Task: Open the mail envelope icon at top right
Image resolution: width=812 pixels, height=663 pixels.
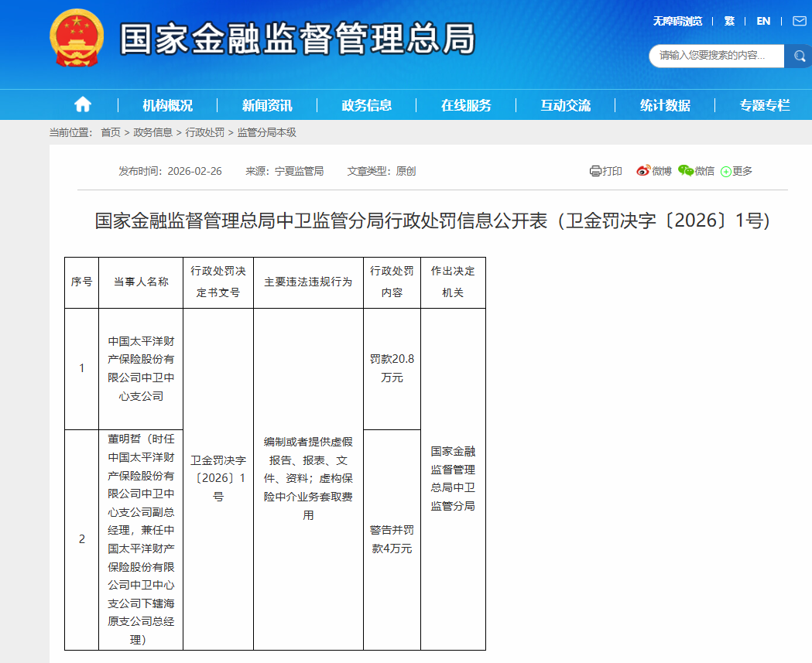Action: click(800, 21)
